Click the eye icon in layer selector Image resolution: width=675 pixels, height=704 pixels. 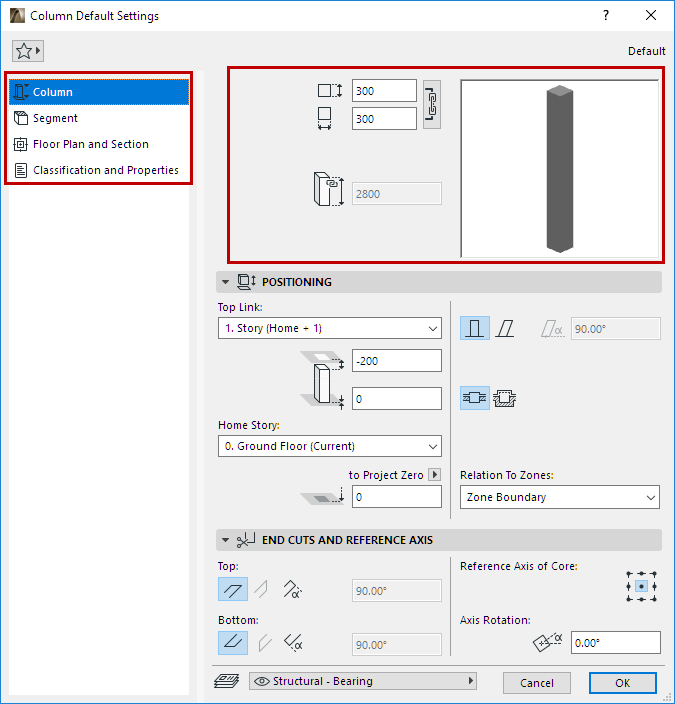(x=262, y=681)
